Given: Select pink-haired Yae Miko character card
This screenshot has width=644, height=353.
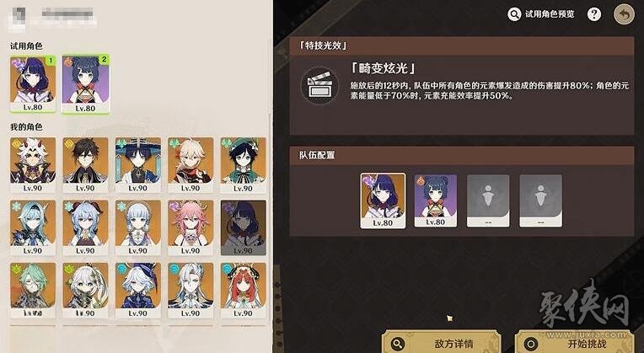Looking at the screenshot, I should 191,227.
